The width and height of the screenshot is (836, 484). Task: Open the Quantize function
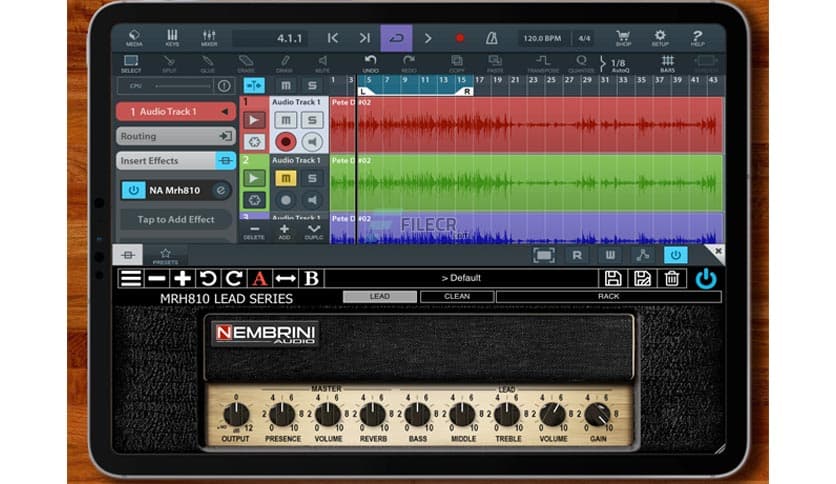(x=581, y=64)
